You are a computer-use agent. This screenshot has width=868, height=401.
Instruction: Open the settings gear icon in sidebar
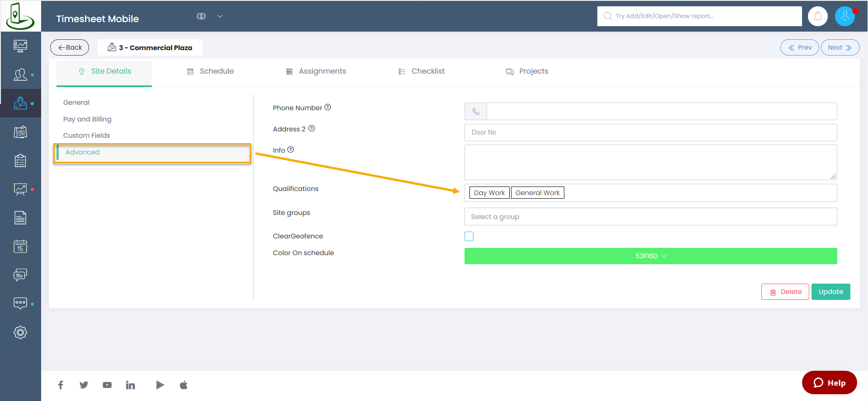pyautogui.click(x=20, y=332)
